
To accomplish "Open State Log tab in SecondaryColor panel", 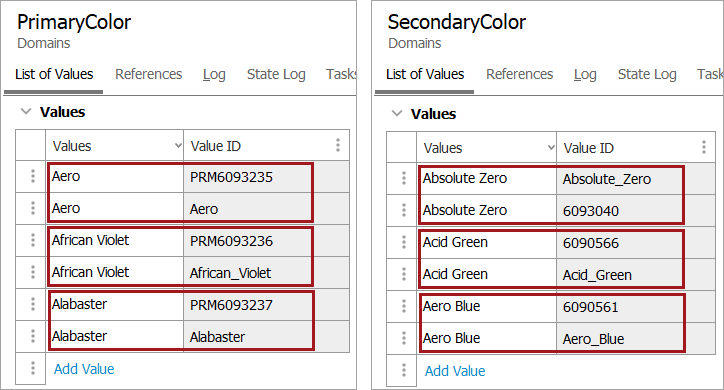I will [647, 74].
